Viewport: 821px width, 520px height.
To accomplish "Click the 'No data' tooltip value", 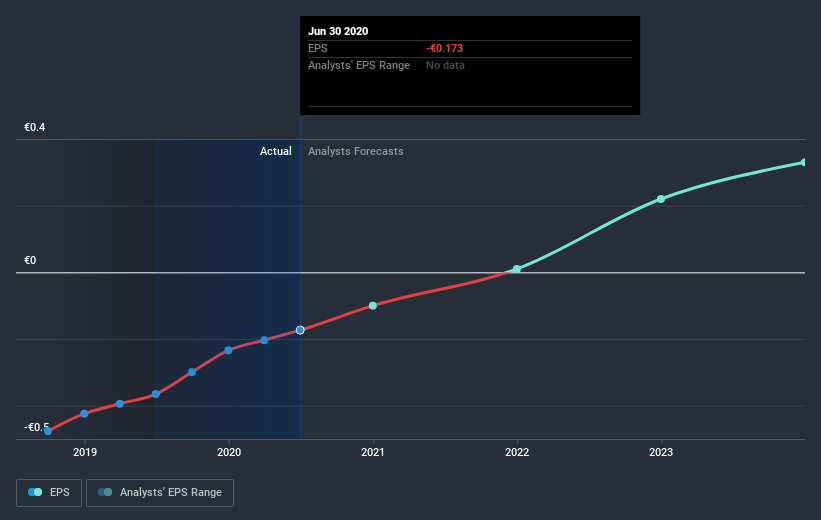I will (x=445, y=65).
